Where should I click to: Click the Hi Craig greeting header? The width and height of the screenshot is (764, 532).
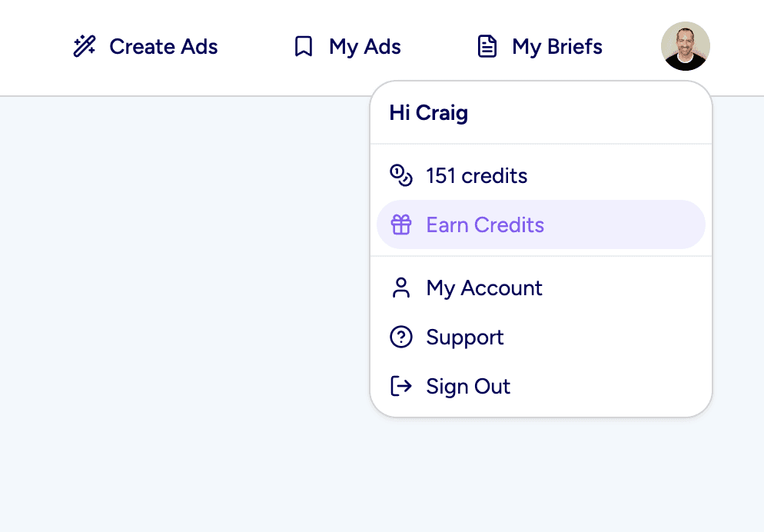(x=427, y=112)
